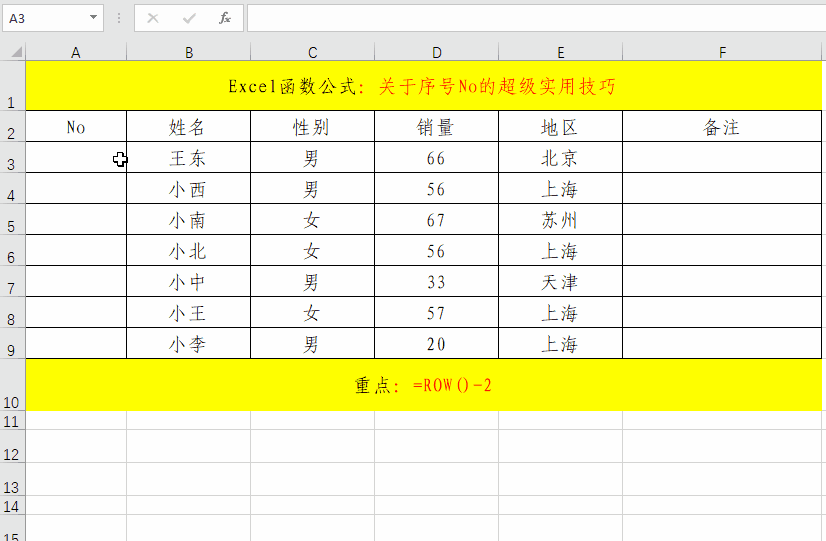This screenshot has width=826, height=541.
Task: Click the name cell 小王
Action: coord(189,313)
